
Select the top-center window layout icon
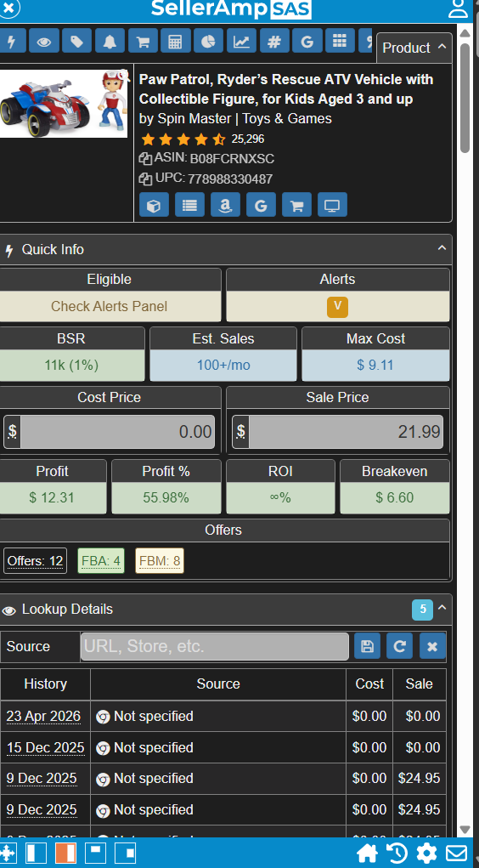[x=95, y=853]
